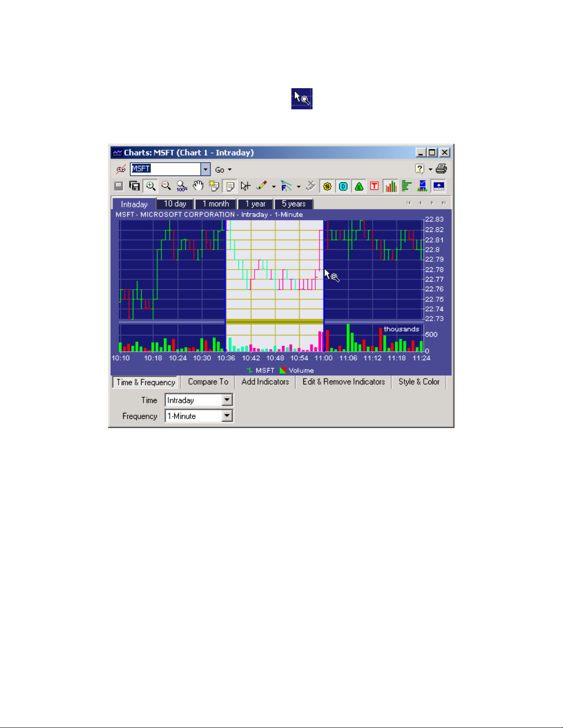Open the Time & Frequency panel
This screenshot has width=563, height=728.
146,382
